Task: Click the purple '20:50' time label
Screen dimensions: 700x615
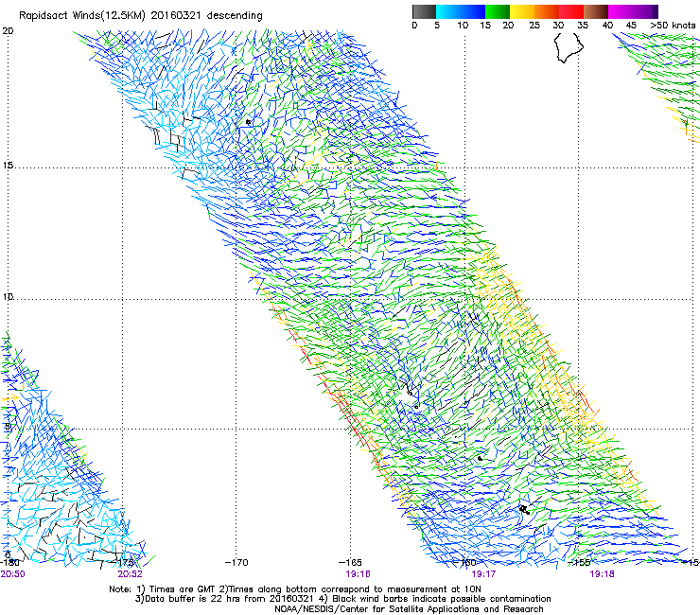Action: [12, 574]
